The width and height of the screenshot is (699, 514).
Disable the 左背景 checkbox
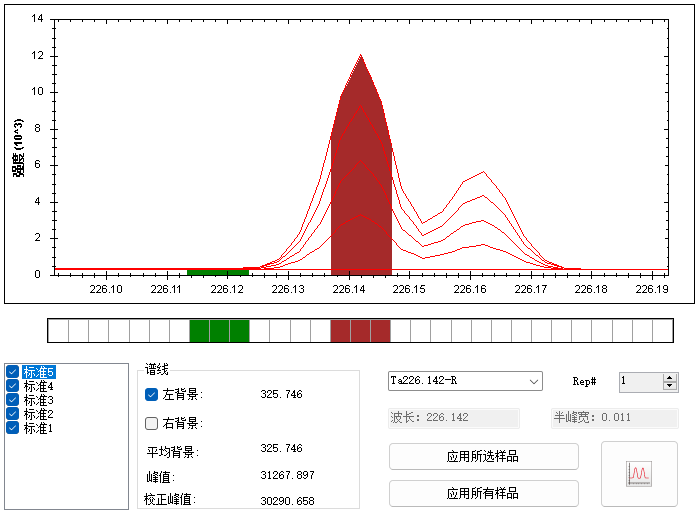click(x=152, y=395)
